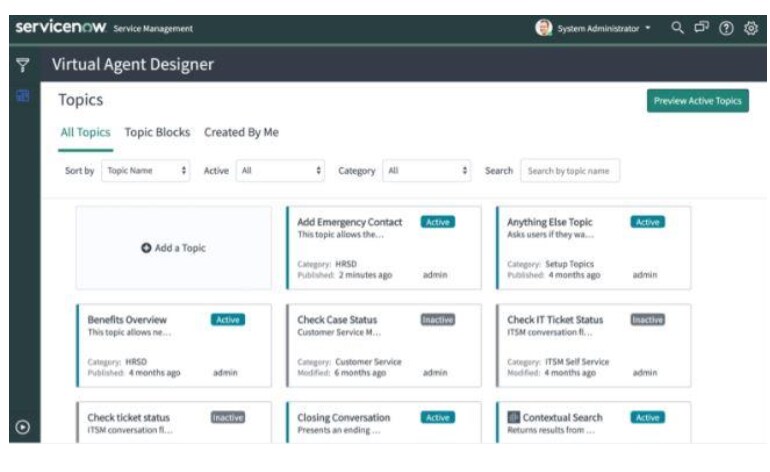
Task: Click admin author on Benefits Overview card
Action: tap(225, 372)
